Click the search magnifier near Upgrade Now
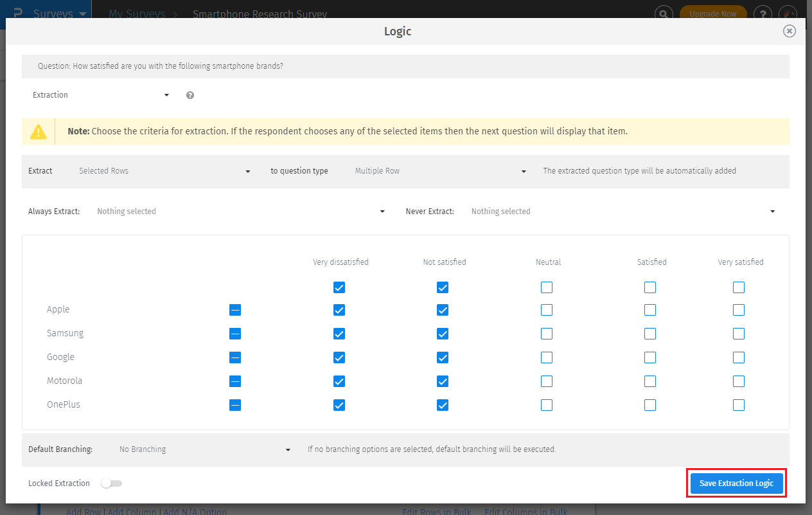Viewport: 812px width, 515px height. pyautogui.click(x=663, y=12)
